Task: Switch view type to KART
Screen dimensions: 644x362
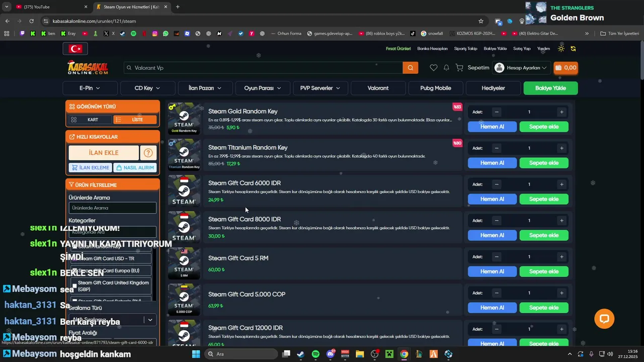Action: click(x=90, y=120)
